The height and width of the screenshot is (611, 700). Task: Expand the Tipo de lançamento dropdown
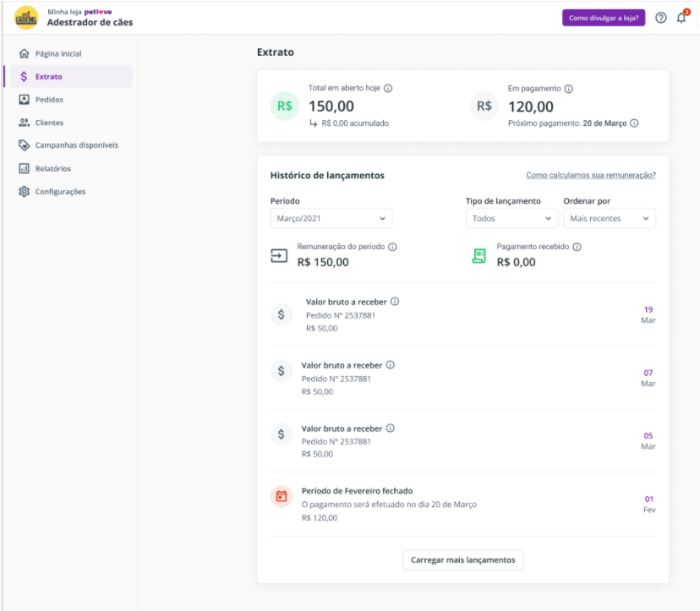(x=511, y=218)
